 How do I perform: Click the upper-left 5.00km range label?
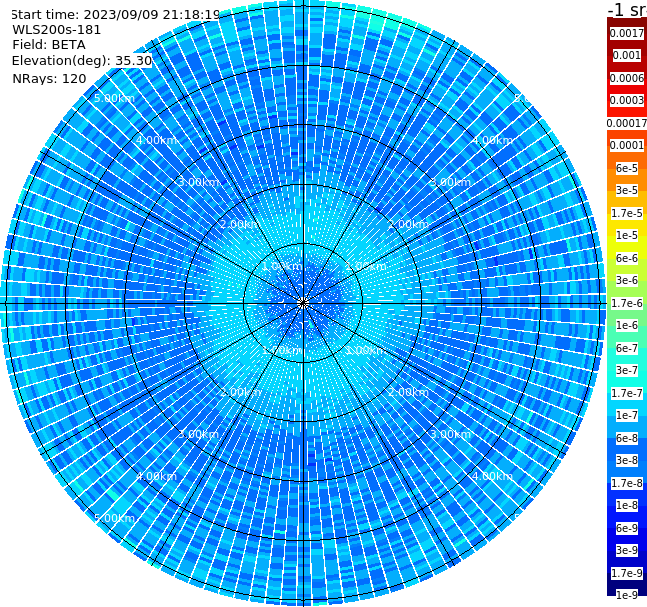(x=114, y=98)
